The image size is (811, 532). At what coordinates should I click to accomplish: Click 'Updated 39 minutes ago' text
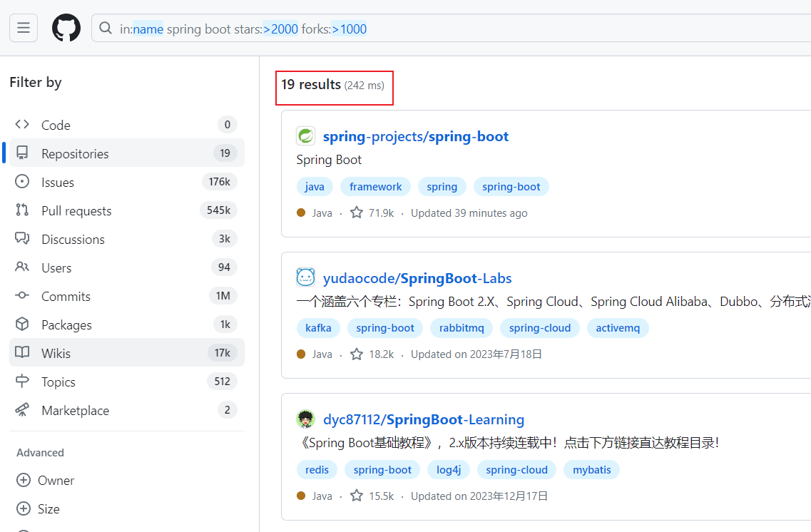tap(469, 213)
